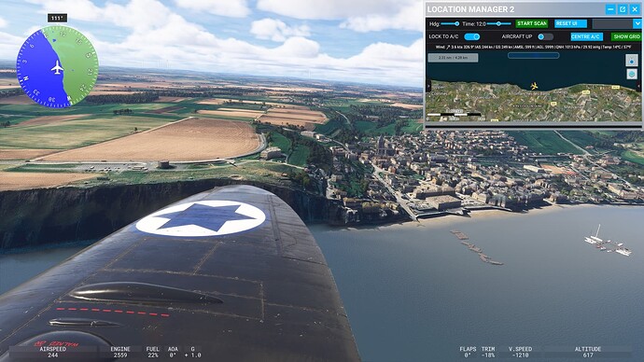Pop out Location Manager window

coord(623,9)
